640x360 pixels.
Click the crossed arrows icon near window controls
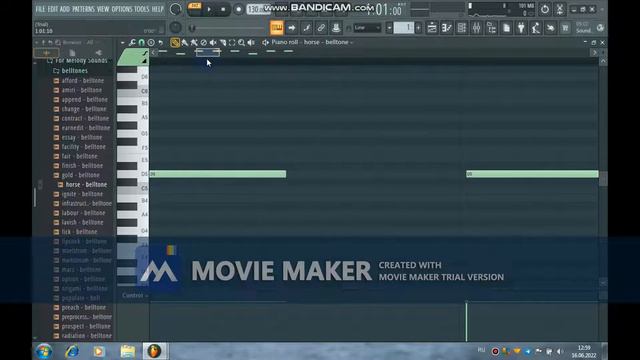pyautogui.click(x=560, y=9)
